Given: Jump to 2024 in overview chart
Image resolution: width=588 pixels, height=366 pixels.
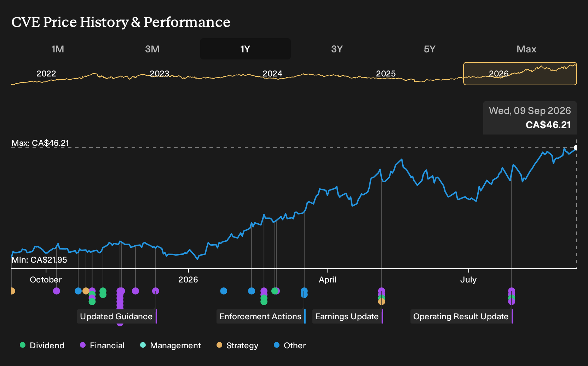Looking at the screenshot, I should (x=272, y=74).
